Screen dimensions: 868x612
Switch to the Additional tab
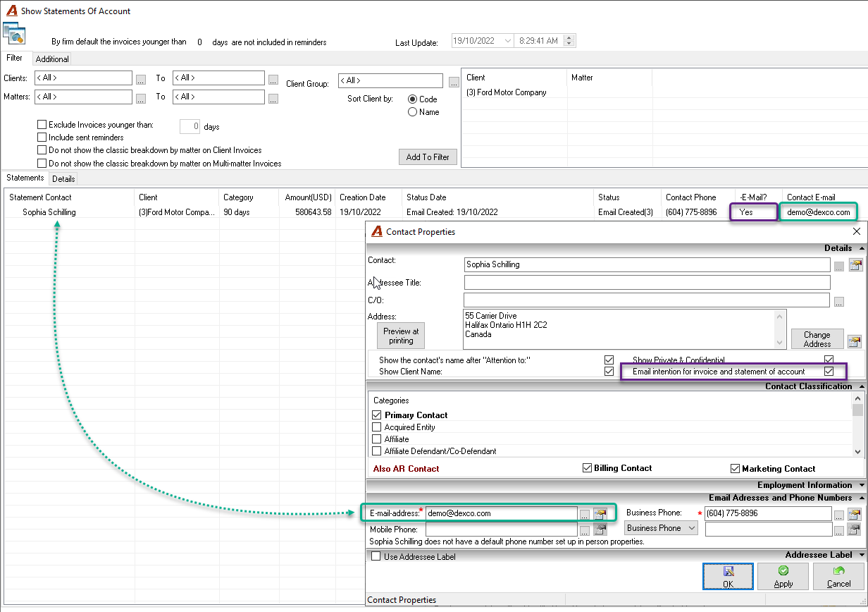(52, 59)
